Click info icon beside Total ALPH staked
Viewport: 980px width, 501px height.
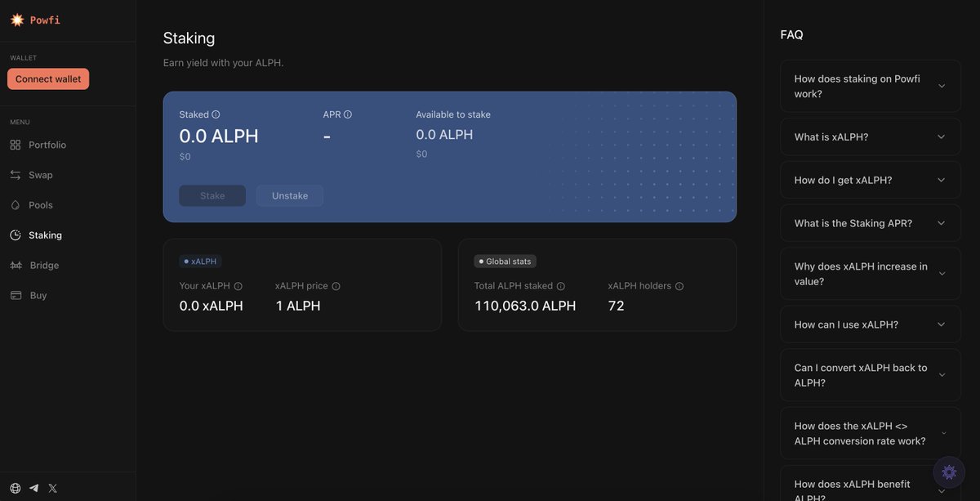(561, 286)
